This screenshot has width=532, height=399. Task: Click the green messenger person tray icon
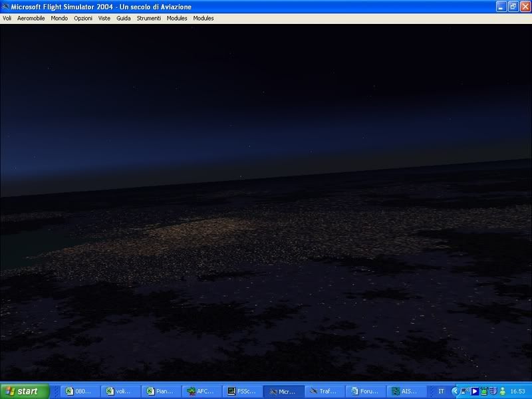[x=503, y=391]
